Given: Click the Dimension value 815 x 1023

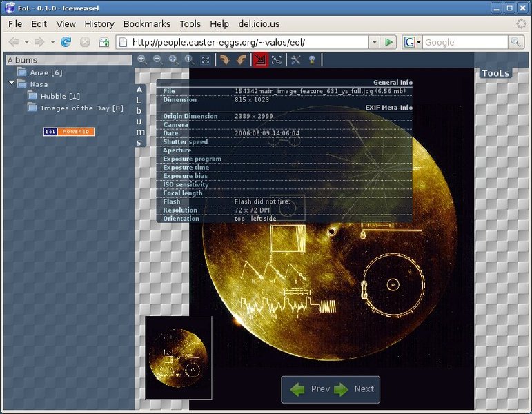Looking at the screenshot, I should (252, 100).
